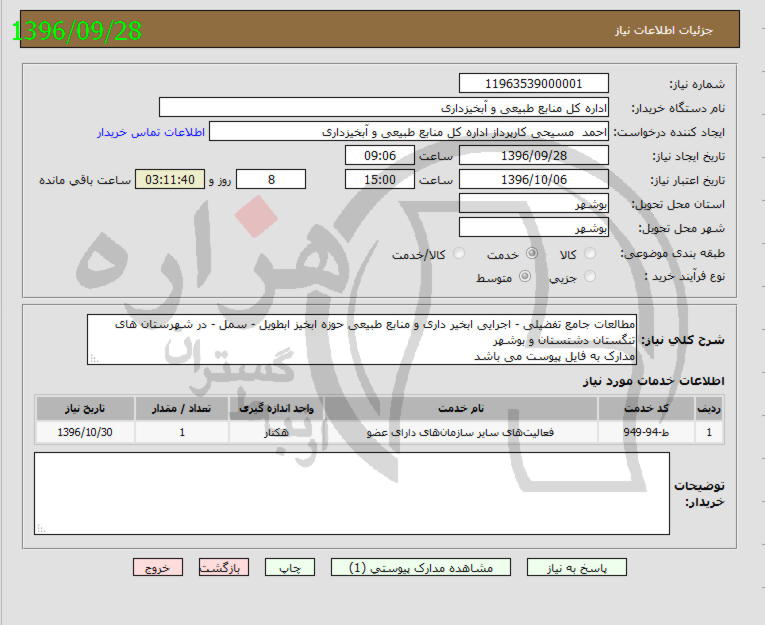765x625 pixels.
Task: Click the service name cell فعالیت‌های سایر سازمان‌های
Action: coord(461,432)
